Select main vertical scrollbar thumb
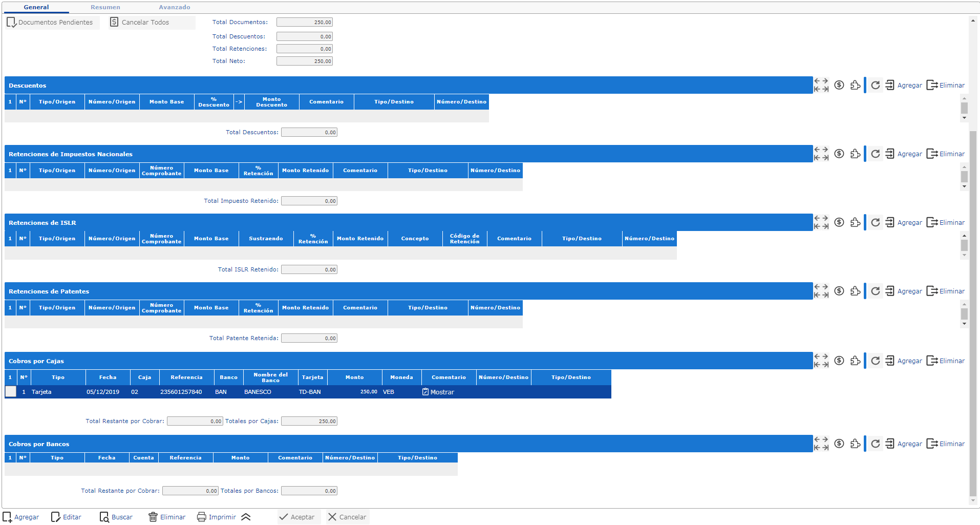980x525 pixels. [x=973, y=313]
